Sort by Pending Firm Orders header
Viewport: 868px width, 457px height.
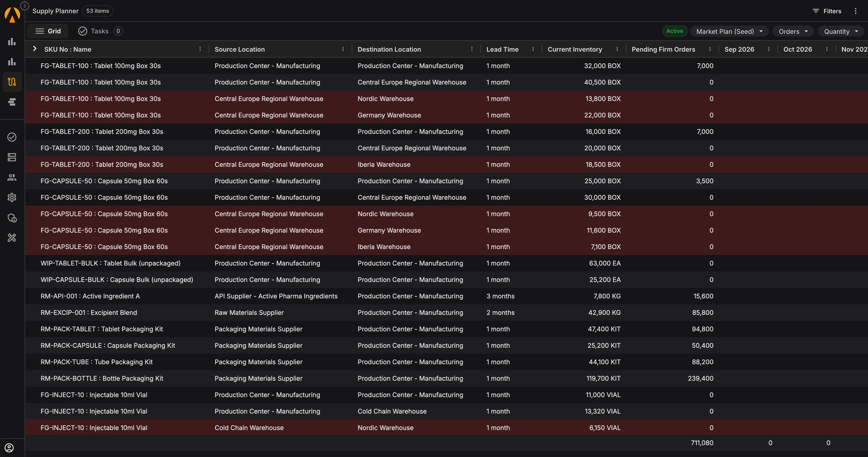click(663, 49)
